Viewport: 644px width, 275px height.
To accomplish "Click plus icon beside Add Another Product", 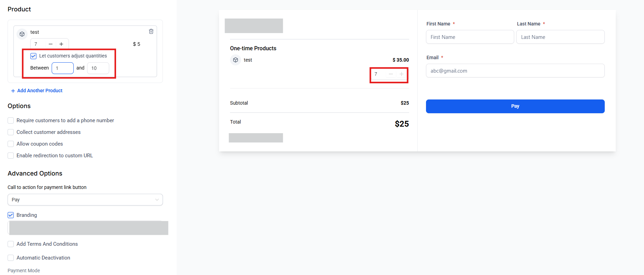I will (x=13, y=91).
